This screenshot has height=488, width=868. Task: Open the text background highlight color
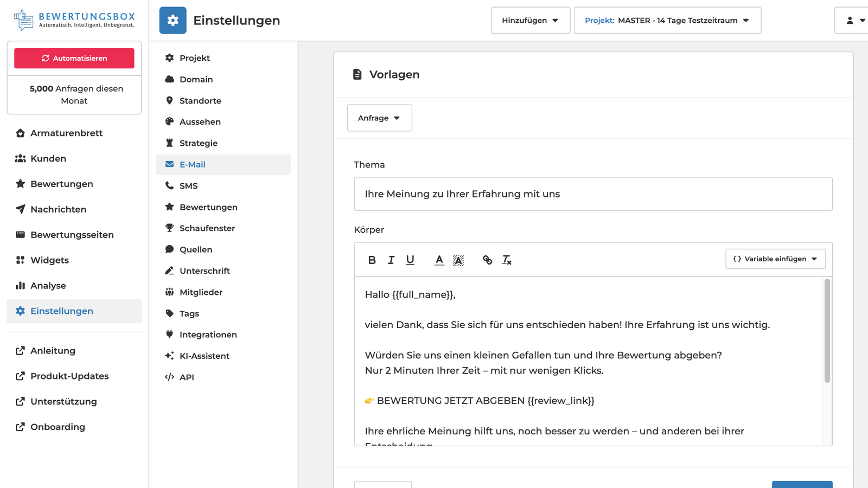click(458, 260)
